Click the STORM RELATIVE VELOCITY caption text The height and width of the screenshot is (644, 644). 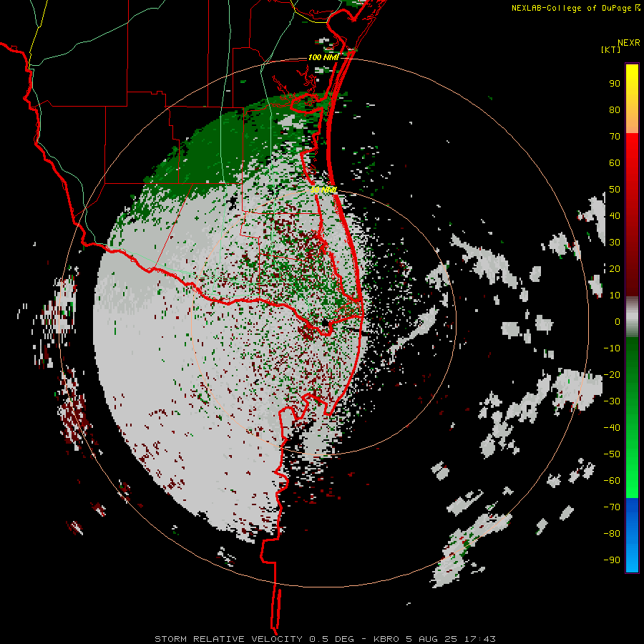229,639
